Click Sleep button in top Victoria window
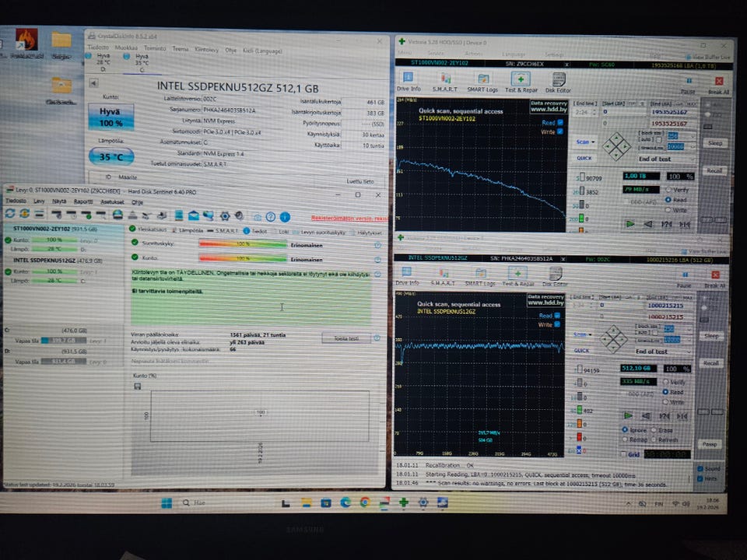 (x=714, y=143)
